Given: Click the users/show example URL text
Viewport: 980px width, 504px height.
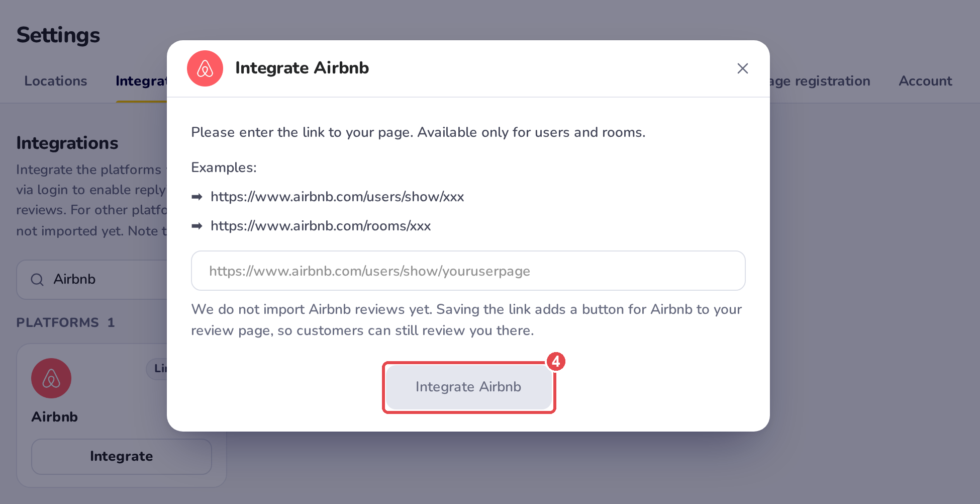Looking at the screenshot, I should click(337, 197).
